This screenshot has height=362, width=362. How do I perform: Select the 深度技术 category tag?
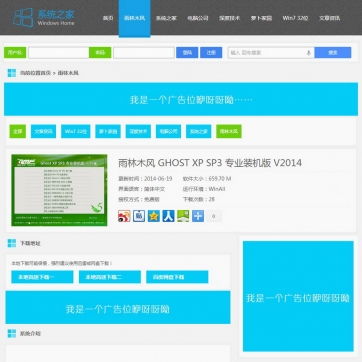point(138,131)
